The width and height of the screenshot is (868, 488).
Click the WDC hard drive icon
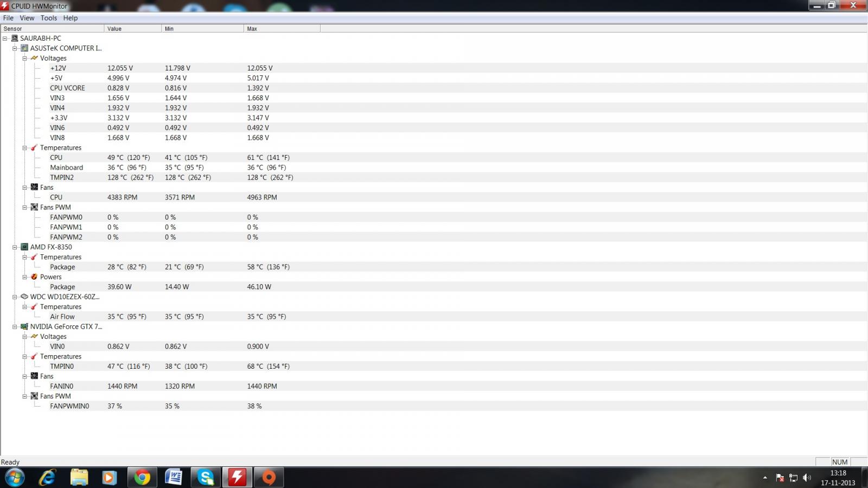pos(24,297)
